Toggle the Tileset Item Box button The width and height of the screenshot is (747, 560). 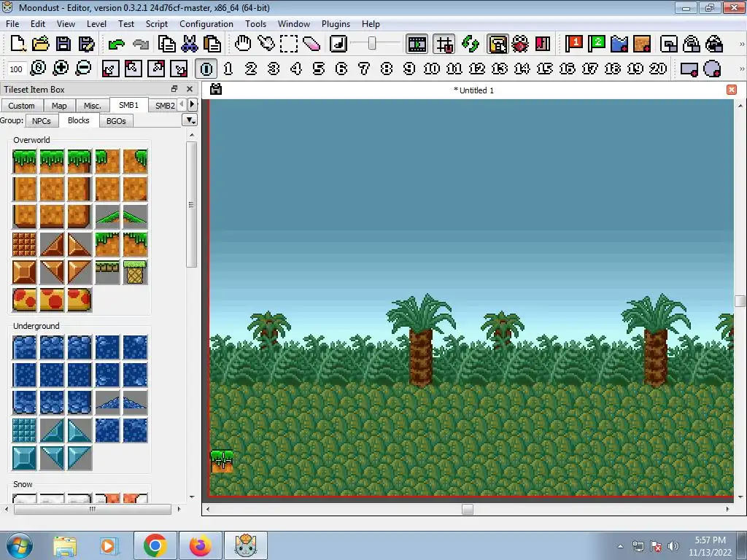pyautogui.click(x=498, y=44)
